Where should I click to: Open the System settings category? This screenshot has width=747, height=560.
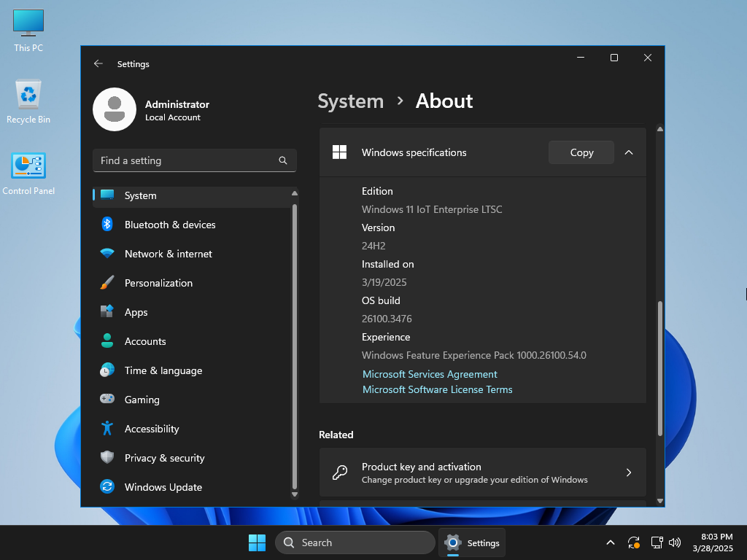192,195
